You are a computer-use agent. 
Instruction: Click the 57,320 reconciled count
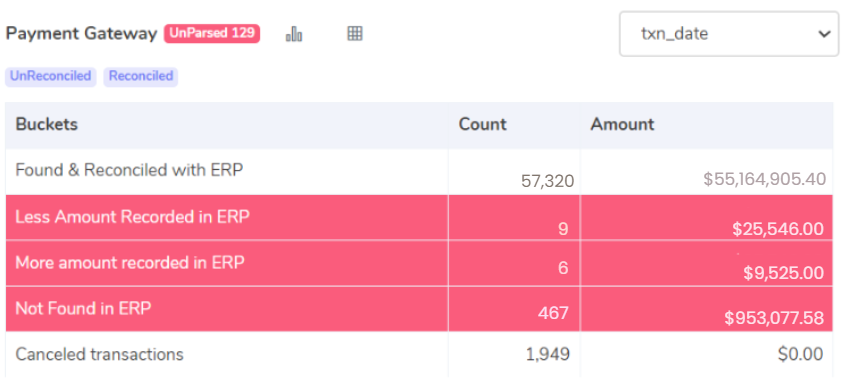pyautogui.click(x=548, y=181)
